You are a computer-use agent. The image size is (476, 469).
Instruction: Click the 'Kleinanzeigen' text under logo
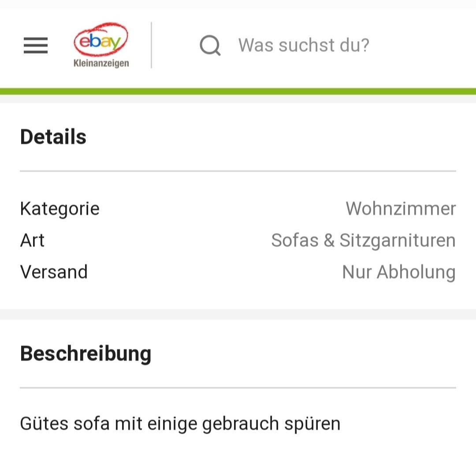tap(101, 63)
